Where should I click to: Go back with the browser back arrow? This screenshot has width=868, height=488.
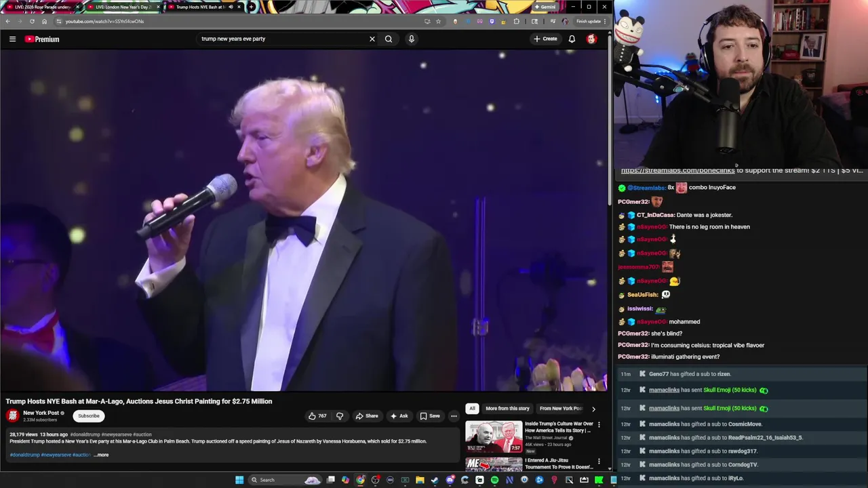pos(7,21)
